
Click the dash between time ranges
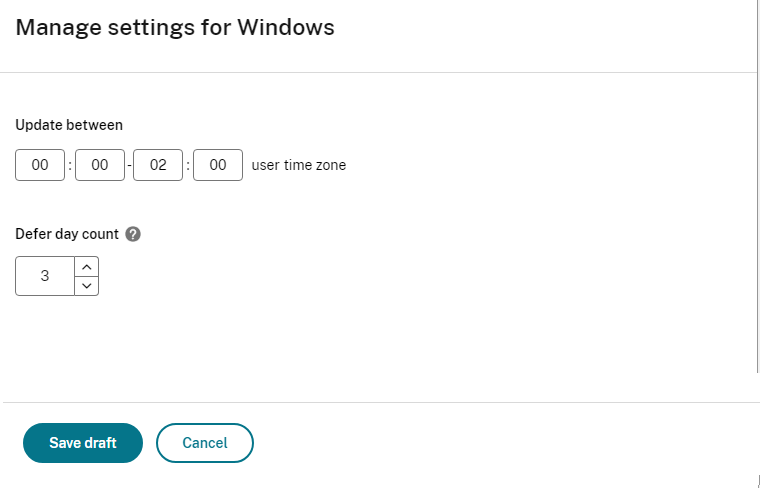point(129,166)
